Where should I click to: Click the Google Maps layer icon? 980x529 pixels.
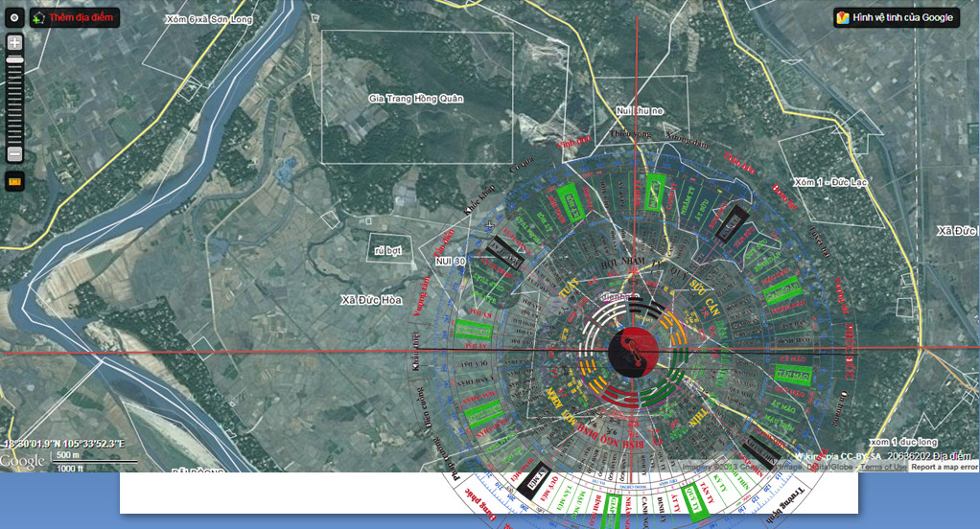(843, 17)
